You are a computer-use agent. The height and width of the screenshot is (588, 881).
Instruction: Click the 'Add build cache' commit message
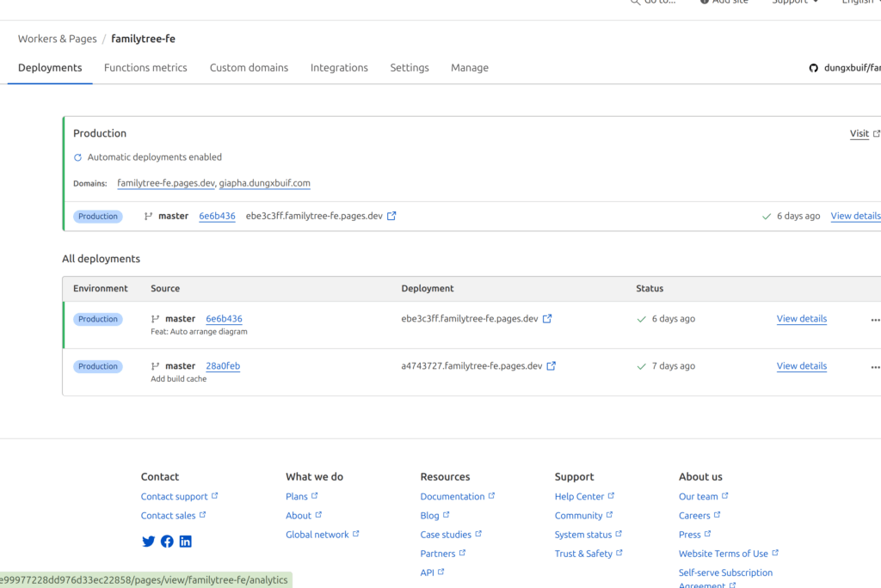point(179,379)
